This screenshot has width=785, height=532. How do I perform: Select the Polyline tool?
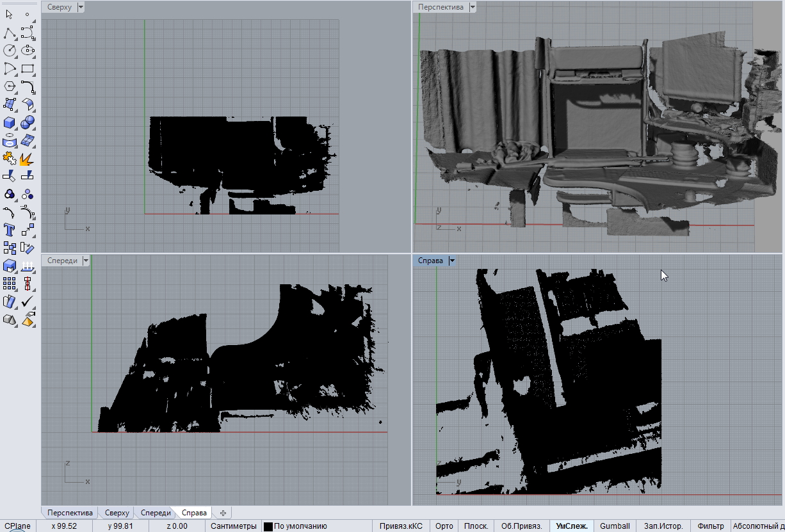point(10,32)
